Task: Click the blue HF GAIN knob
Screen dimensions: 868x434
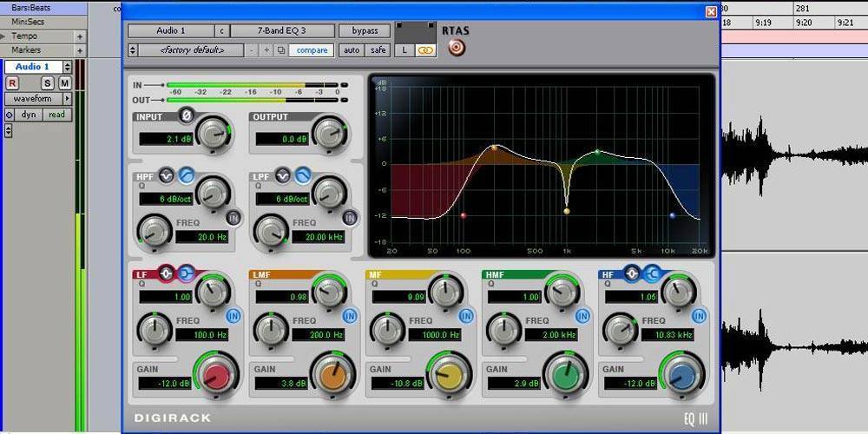Action: click(681, 375)
